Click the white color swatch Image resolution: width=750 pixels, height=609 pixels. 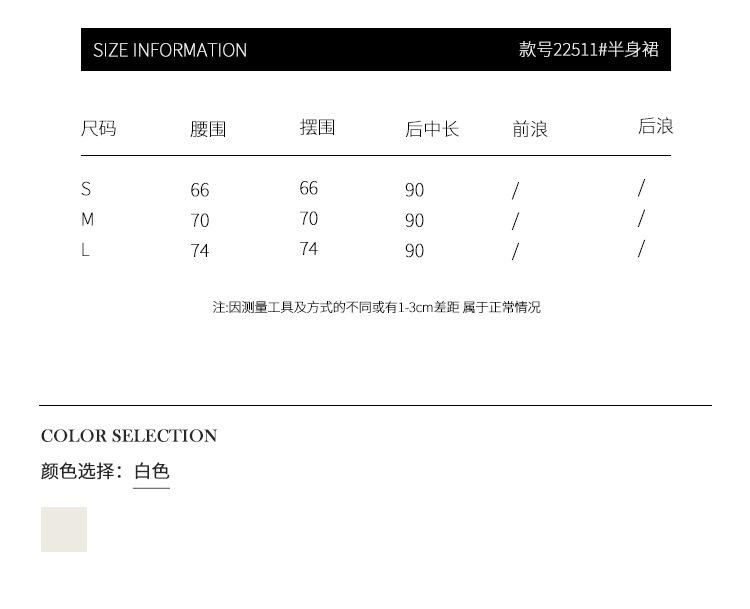(x=64, y=529)
